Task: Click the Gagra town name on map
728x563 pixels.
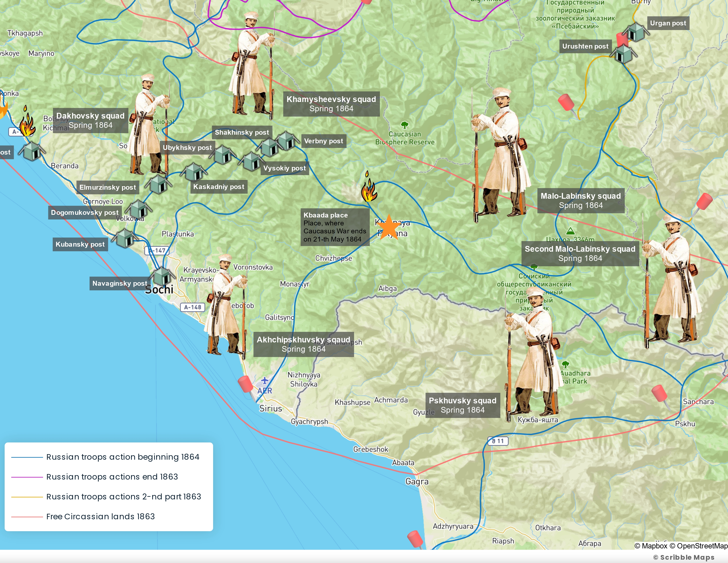Action: coord(417,482)
